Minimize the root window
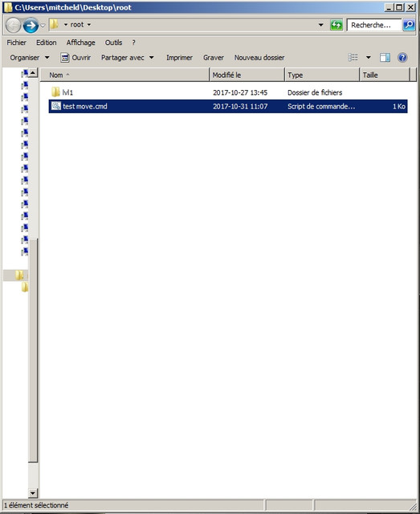Viewport: 420px width, 514px height. (x=389, y=7)
